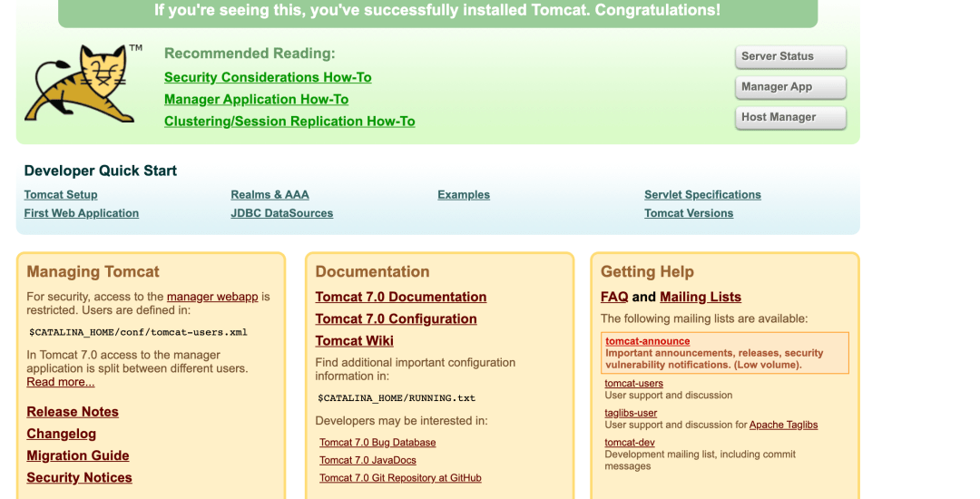This screenshot has height=499, width=980.
Task: Click the $CATALINA_HOME/RUNNING.txt path text
Action: point(397,397)
